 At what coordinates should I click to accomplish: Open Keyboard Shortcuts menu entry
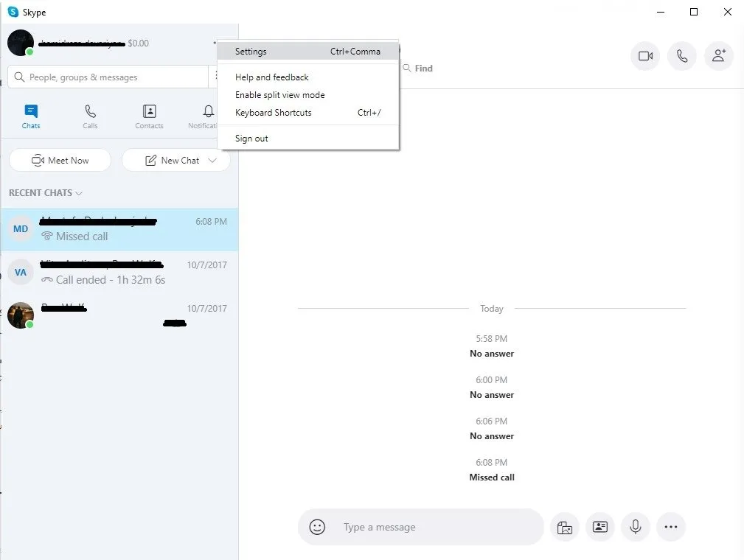point(307,113)
